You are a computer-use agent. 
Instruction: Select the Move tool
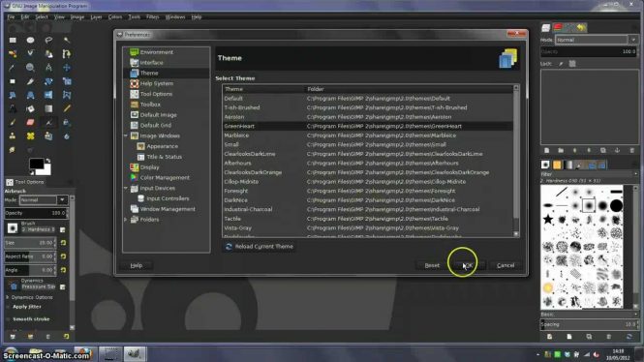[67, 68]
